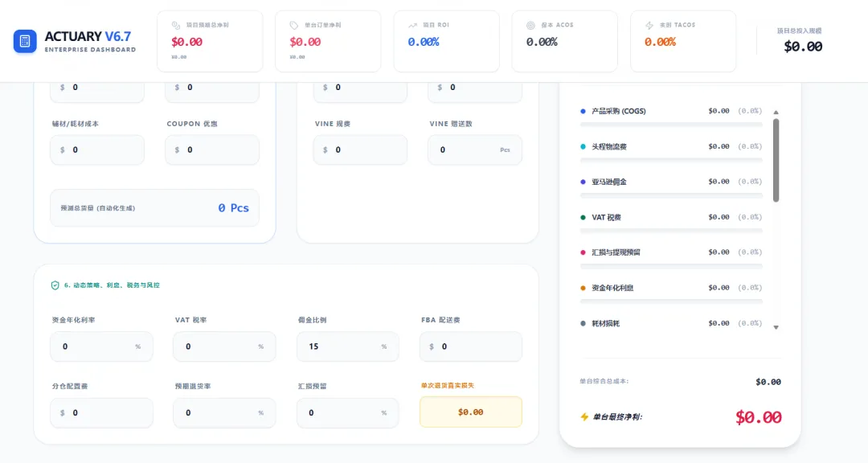This screenshot has width=868, height=463.
Task: Click the ENTERPRISE DASHBOARD subtitle text
Action: point(90,50)
